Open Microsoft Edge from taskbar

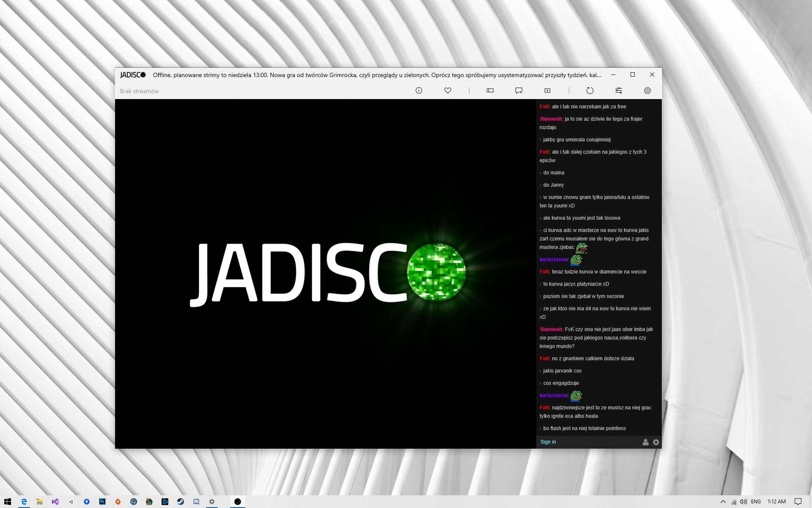tap(24, 502)
